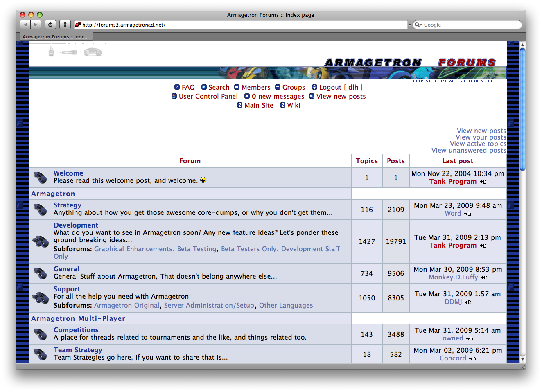Click the Welcome forum folder icon

[x=40, y=178]
